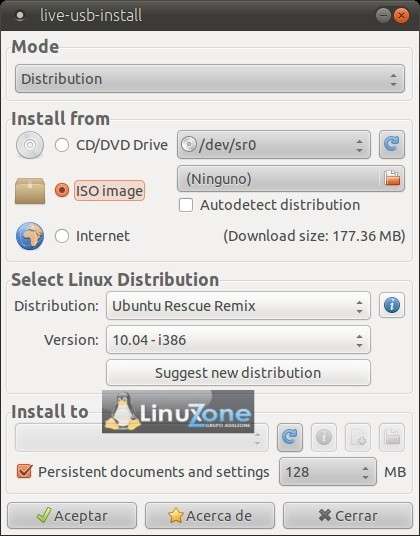Browse for ISO file with folder icon
Viewport: 420px width, 536px height.
(x=392, y=178)
